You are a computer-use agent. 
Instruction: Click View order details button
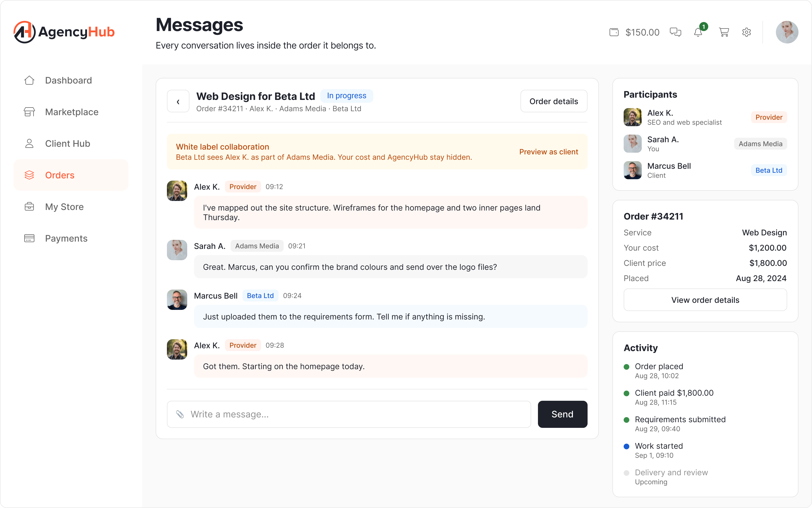tap(705, 300)
